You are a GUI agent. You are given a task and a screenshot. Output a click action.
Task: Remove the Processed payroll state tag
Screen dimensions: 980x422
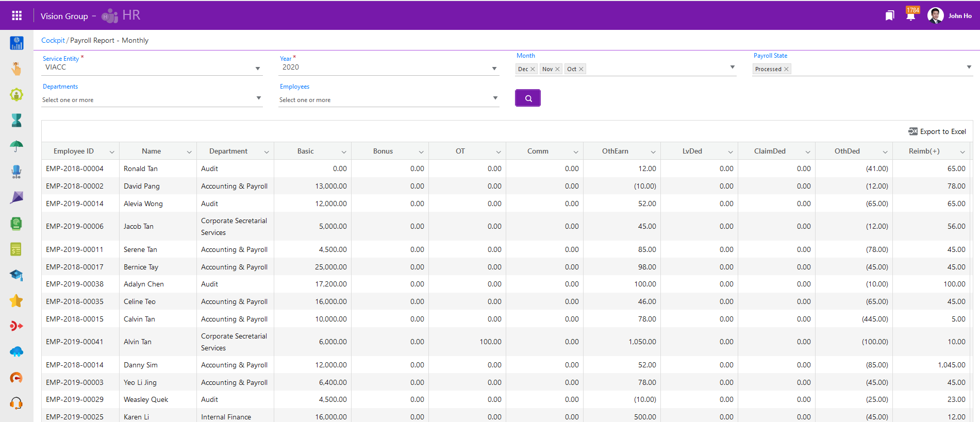[786, 69]
